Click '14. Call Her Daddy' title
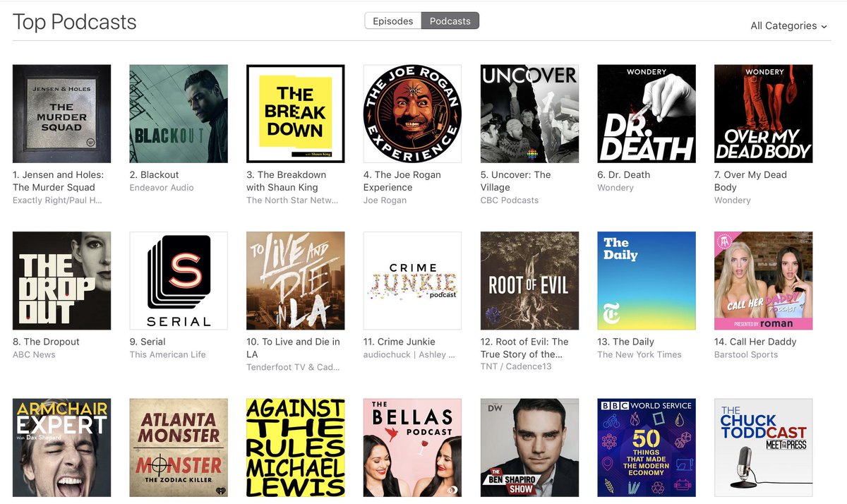This screenshot has width=847, height=504. tap(755, 342)
